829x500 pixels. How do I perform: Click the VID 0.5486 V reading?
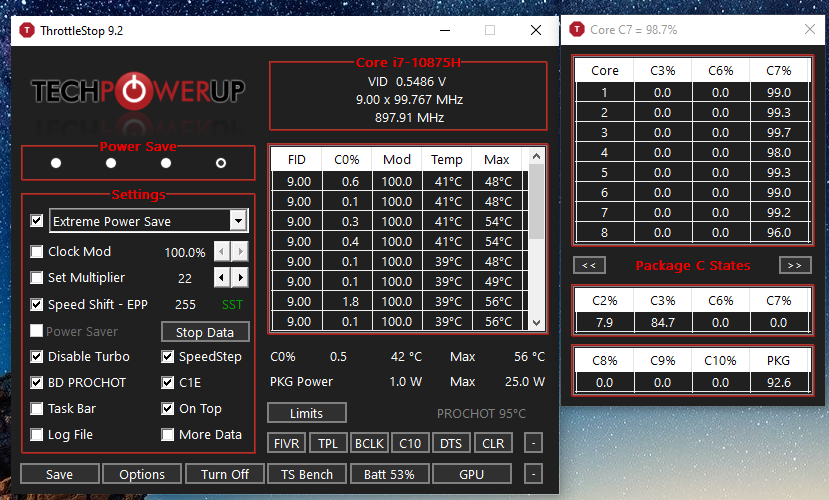[407, 81]
